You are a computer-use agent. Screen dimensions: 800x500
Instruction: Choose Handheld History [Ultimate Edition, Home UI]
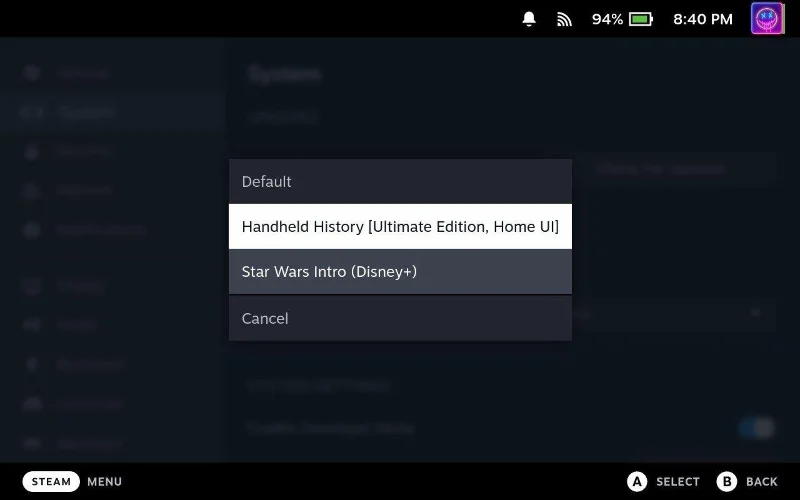point(400,227)
